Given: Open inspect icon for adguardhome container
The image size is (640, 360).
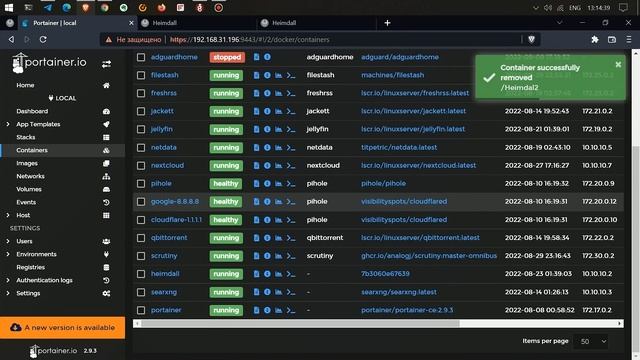Looking at the screenshot, I should [x=267, y=57].
